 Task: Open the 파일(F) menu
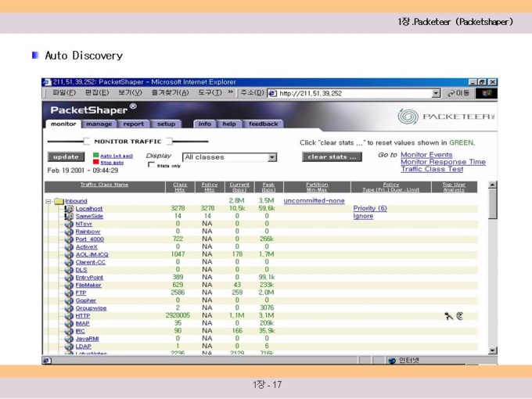64,92
